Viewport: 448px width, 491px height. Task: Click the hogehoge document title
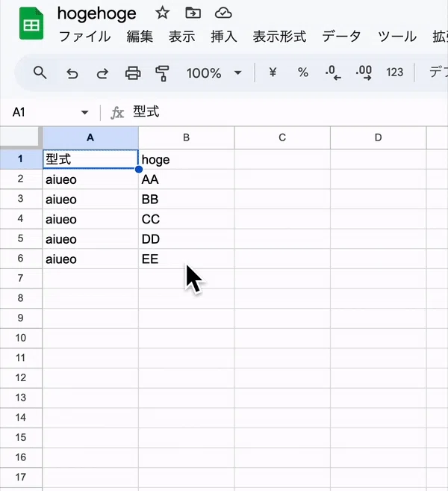click(96, 13)
